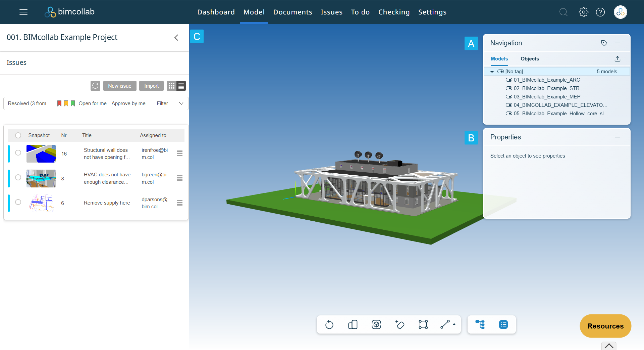644x350 pixels.
Task: Hide the 03_BIMcollab_Example_MEP model
Action: pyautogui.click(x=509, y=97)
